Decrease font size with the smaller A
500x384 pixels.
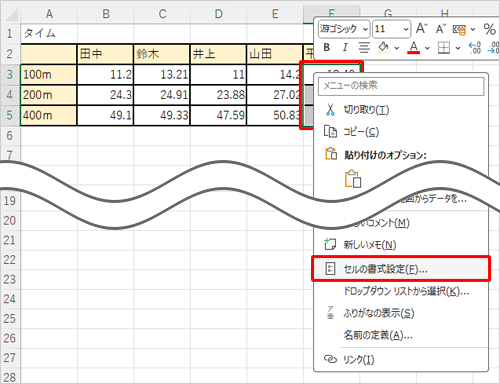(441, 29)
